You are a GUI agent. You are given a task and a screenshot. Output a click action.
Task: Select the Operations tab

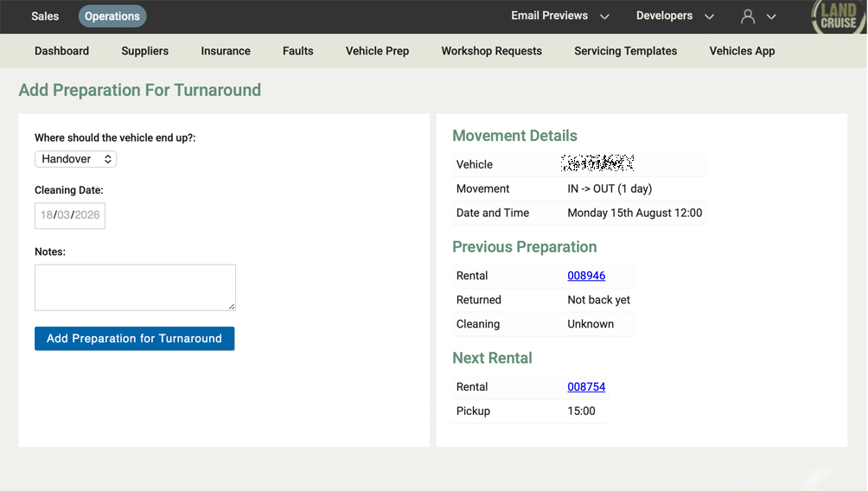(x=112, y=16)
